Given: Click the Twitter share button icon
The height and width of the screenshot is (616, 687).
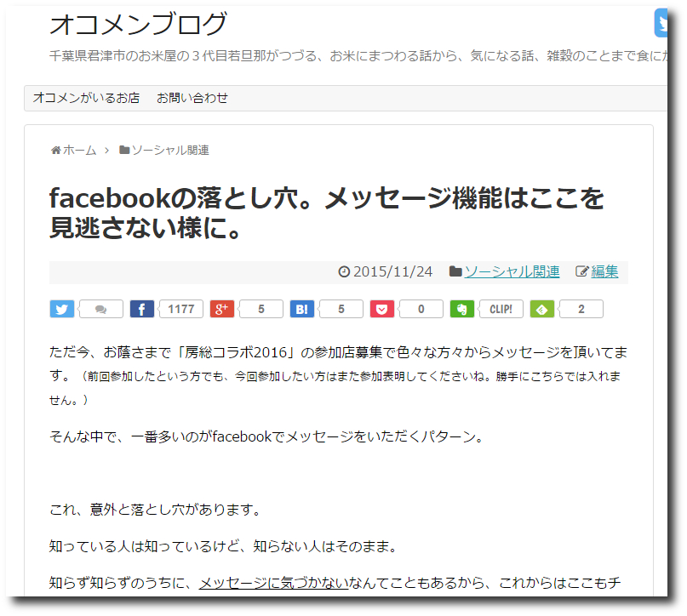Looking at the screenshot, I should (62, 309).
